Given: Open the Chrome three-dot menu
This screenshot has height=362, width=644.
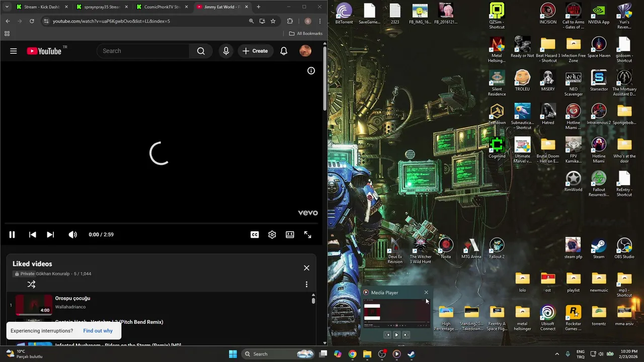Looking at the screenshot, I should coord(320,21).
